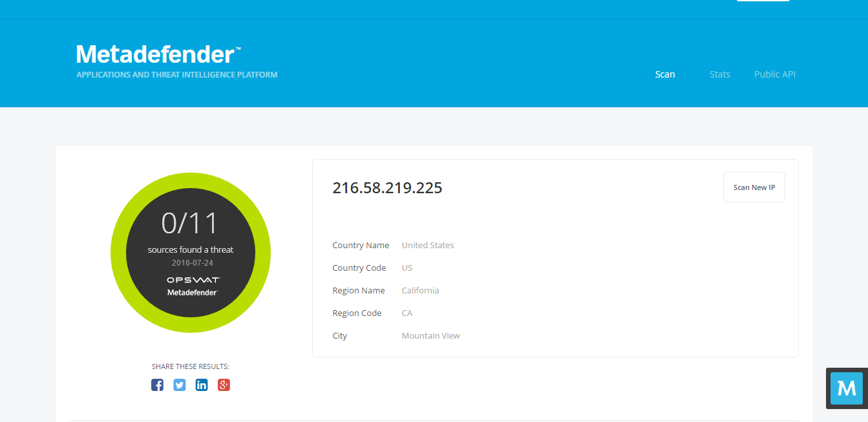This screenshot has width=868, height=422.
Task: Click the 0/11 threat score
Action: pos(190,223)
